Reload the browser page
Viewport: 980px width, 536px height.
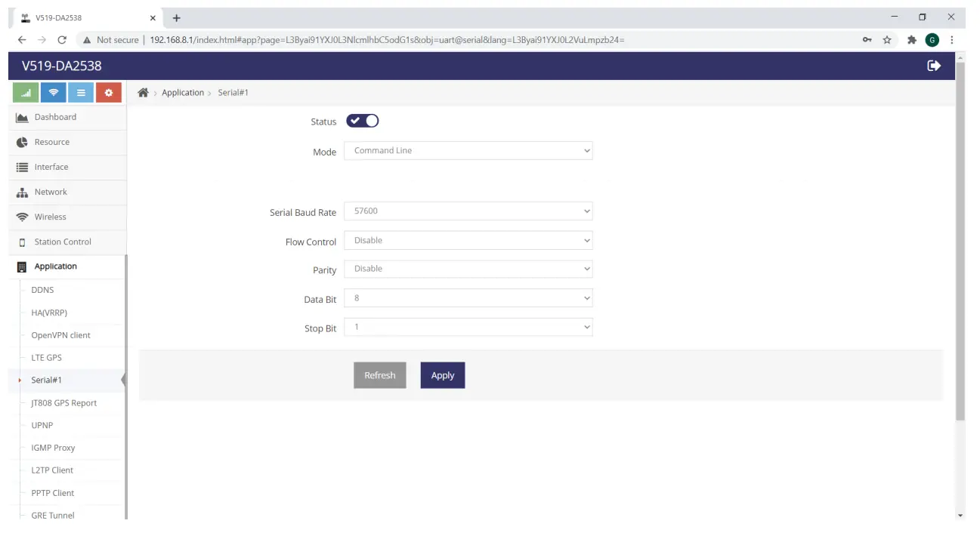coord(62,40)
